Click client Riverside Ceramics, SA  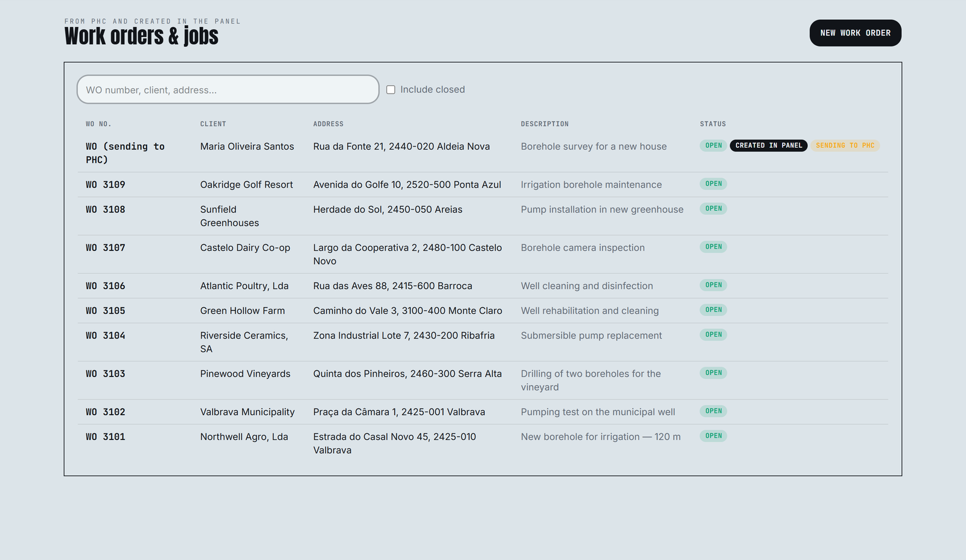[x=244, y=342]
